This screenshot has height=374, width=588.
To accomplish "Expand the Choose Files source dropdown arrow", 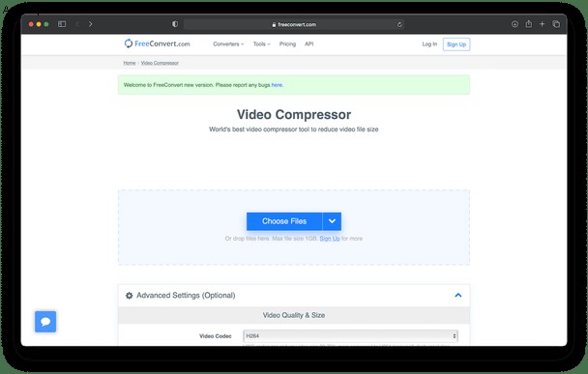I will click(332, 221).
